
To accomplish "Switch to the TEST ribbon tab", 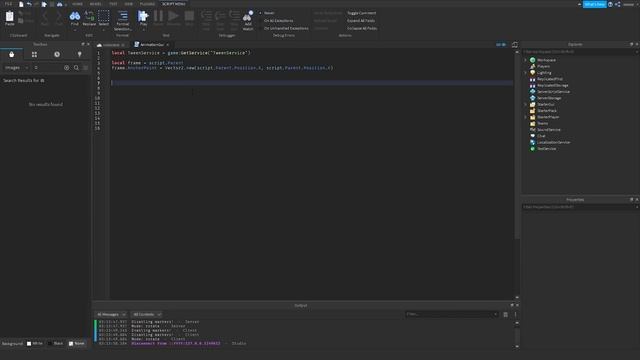I will (113, 4).
